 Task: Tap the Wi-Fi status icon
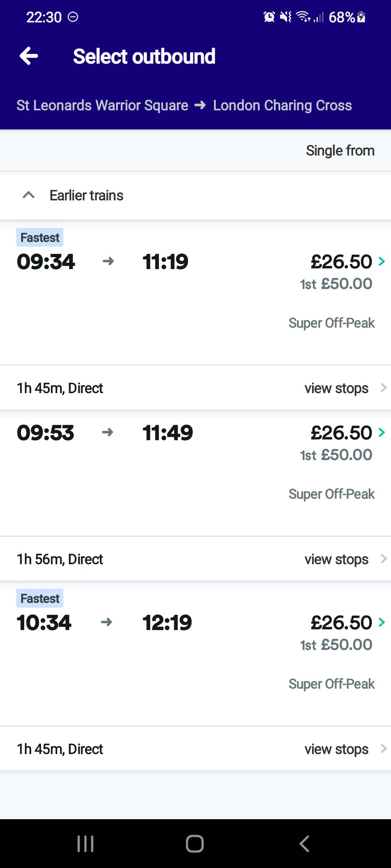303,17
